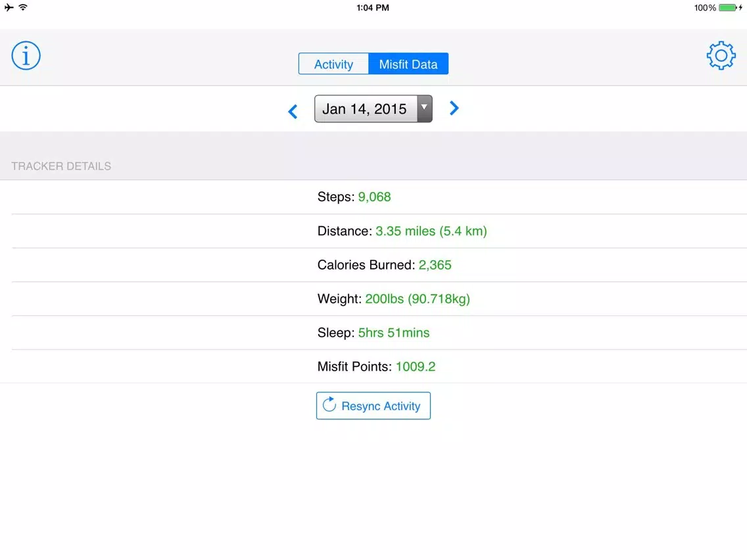747x560 pixels.
Task: Select the distance 3.35 miles (5.4 km)
Action: click(x=431, y=231)
